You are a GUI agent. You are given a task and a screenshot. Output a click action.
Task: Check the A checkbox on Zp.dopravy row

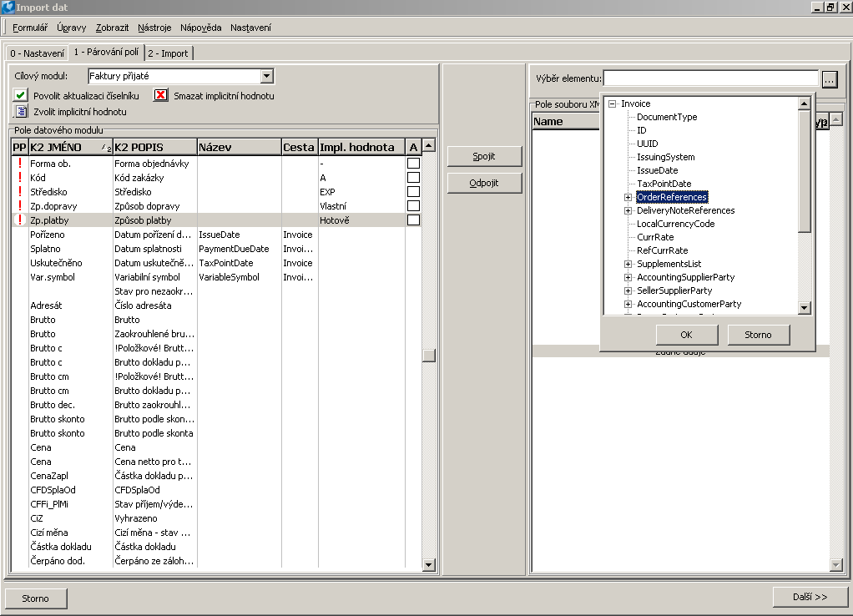(413, 206)
